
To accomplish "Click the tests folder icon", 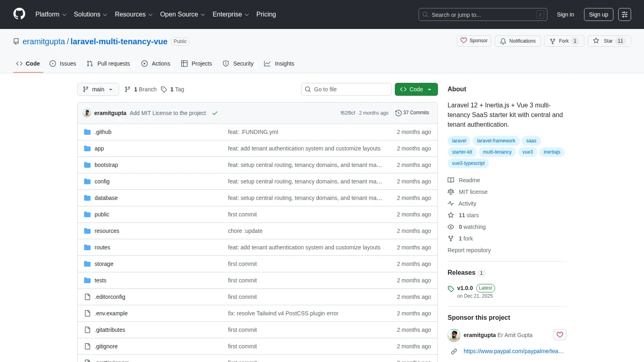I will [x=87, y=280].
